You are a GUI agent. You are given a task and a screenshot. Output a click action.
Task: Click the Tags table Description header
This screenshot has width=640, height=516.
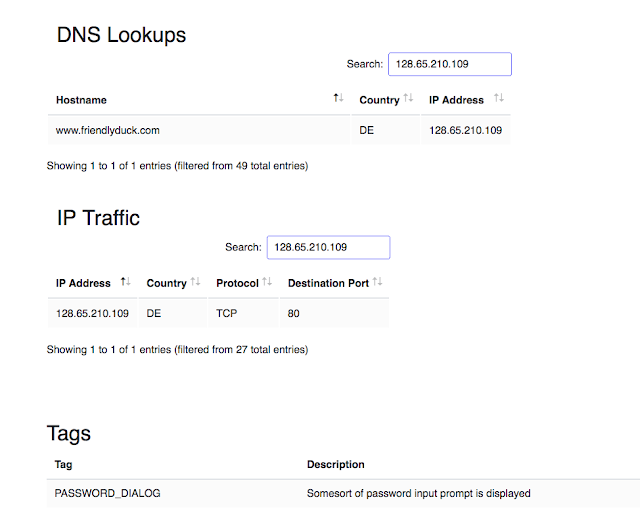336,465
